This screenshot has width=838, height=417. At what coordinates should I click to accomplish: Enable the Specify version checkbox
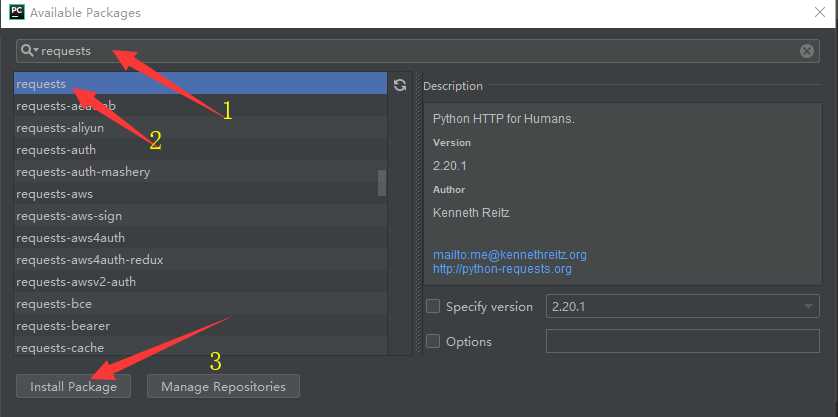coord(433,306)
